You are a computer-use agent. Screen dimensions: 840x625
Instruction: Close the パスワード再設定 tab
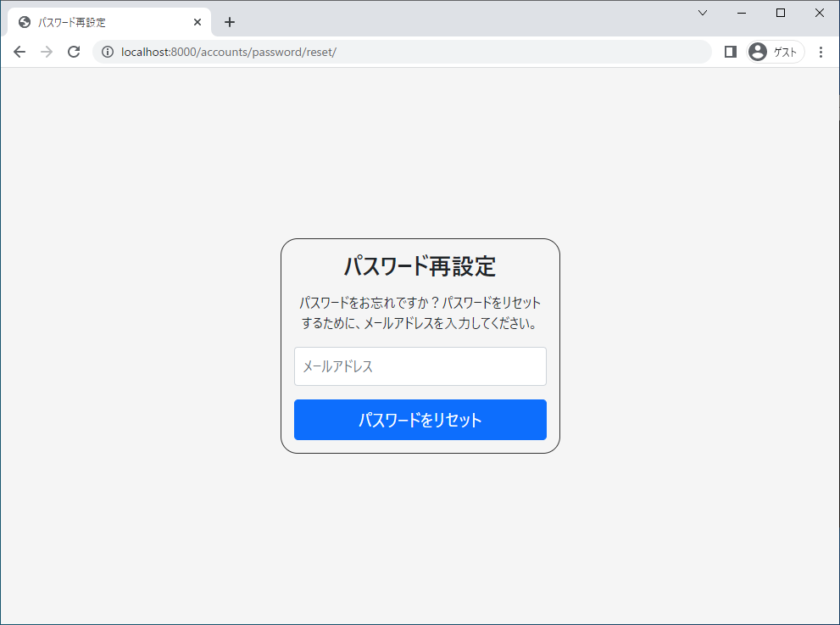click(x=197, y=22)
